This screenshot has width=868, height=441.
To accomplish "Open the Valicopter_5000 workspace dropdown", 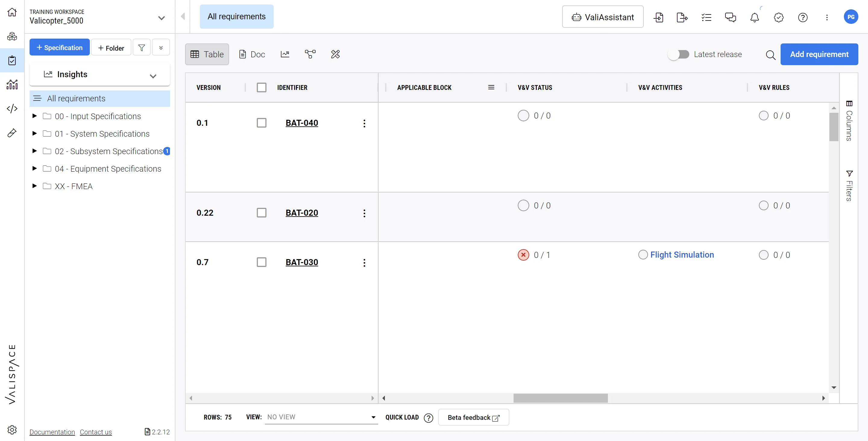I will [162, 18].
